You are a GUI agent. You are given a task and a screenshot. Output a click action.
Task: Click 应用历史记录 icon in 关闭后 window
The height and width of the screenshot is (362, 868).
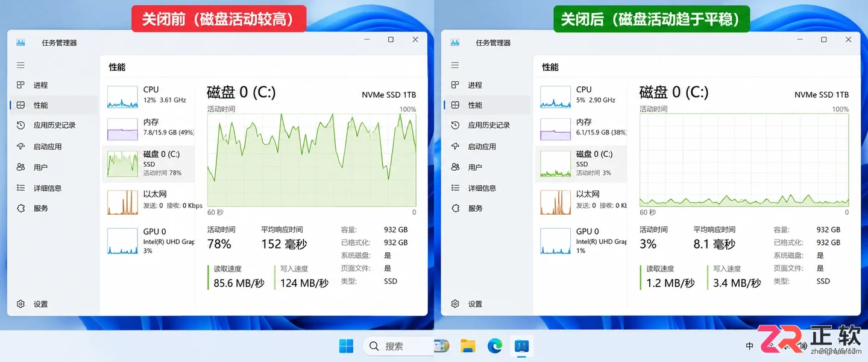(x=455, y=125)
